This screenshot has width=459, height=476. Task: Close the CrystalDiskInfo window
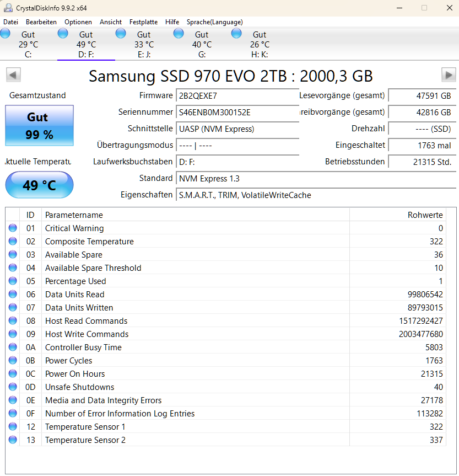point(450,8)
